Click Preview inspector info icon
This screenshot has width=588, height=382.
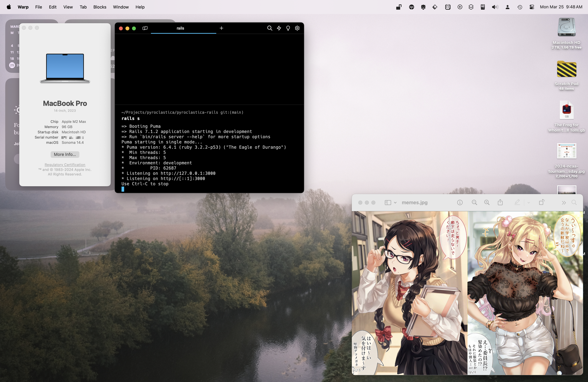click(460, 203)
